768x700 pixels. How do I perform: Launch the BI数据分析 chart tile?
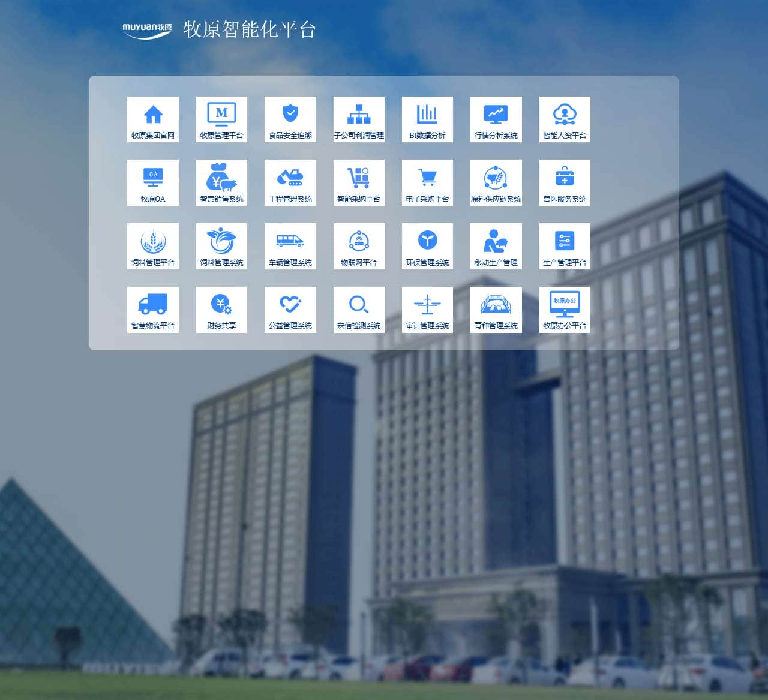tap(427, 119)
